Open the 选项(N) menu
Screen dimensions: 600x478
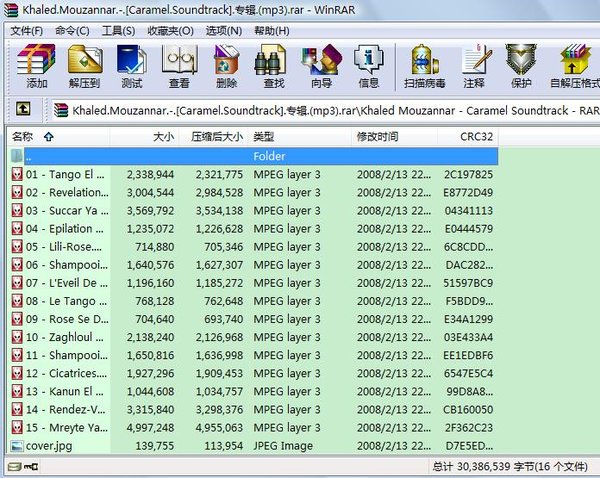[x=224, y=31]
